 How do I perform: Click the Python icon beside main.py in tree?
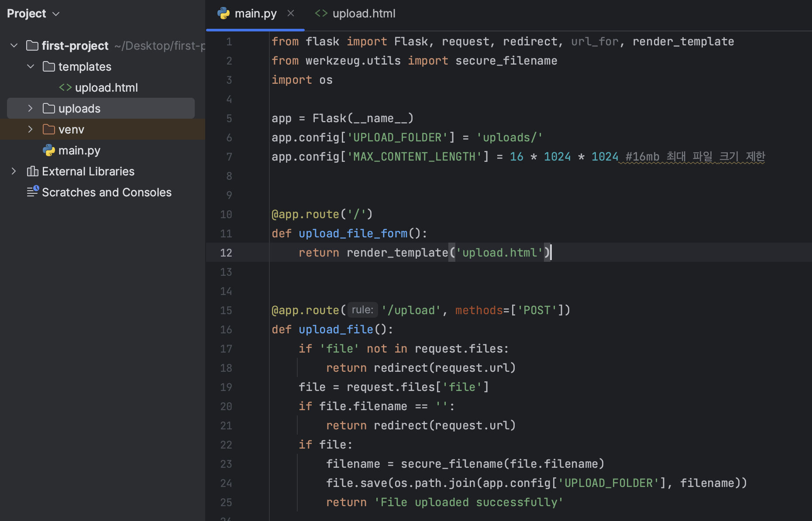click(49, 150)
